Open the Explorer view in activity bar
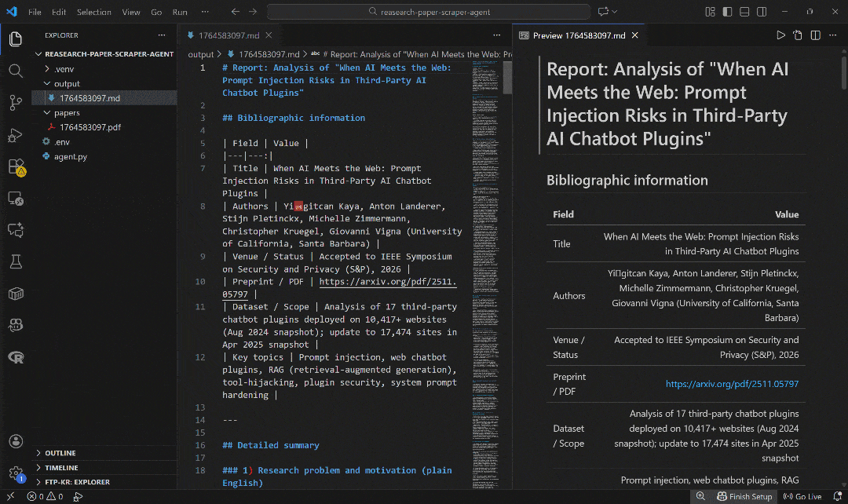Viewport: 848px width, 504px height. tap(16, 39)
